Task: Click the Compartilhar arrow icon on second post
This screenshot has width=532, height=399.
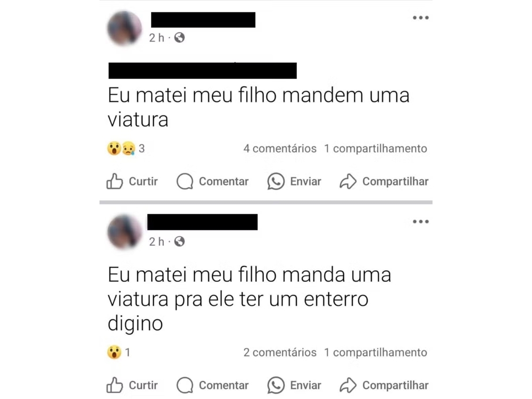Action: (x=348, y=385)
